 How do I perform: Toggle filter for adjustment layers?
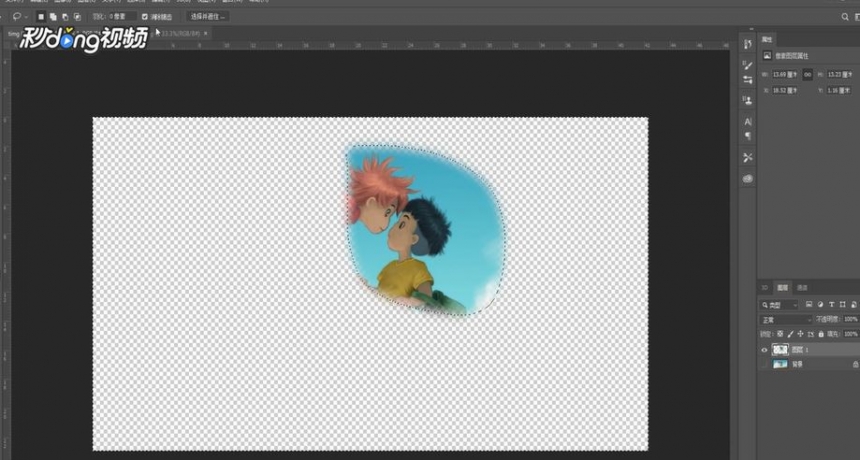[x=821, y=304]
